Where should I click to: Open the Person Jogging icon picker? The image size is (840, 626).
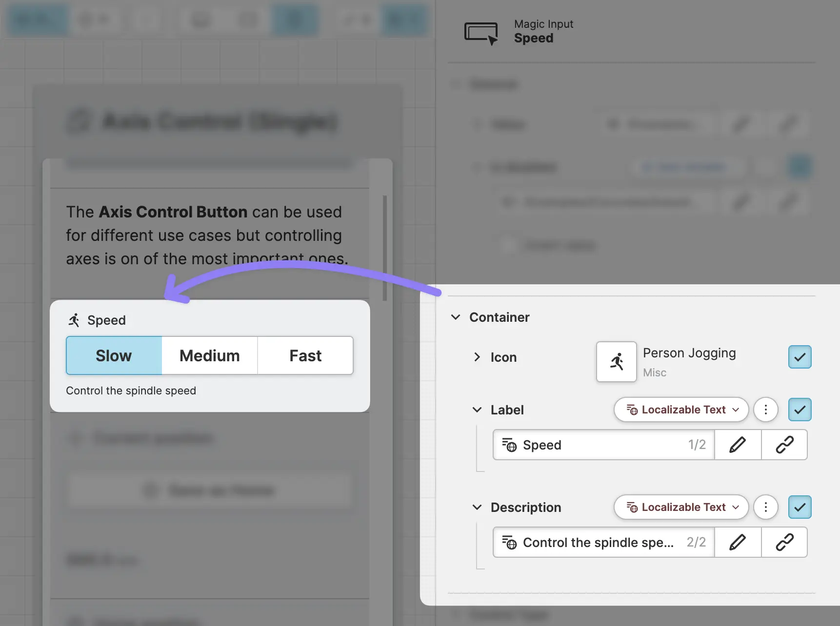tap(616, 362)
